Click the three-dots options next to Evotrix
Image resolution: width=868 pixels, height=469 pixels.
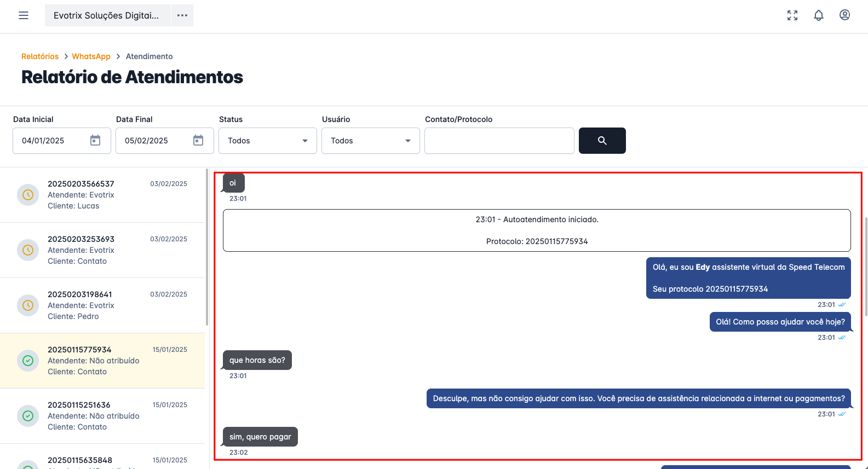182,15
